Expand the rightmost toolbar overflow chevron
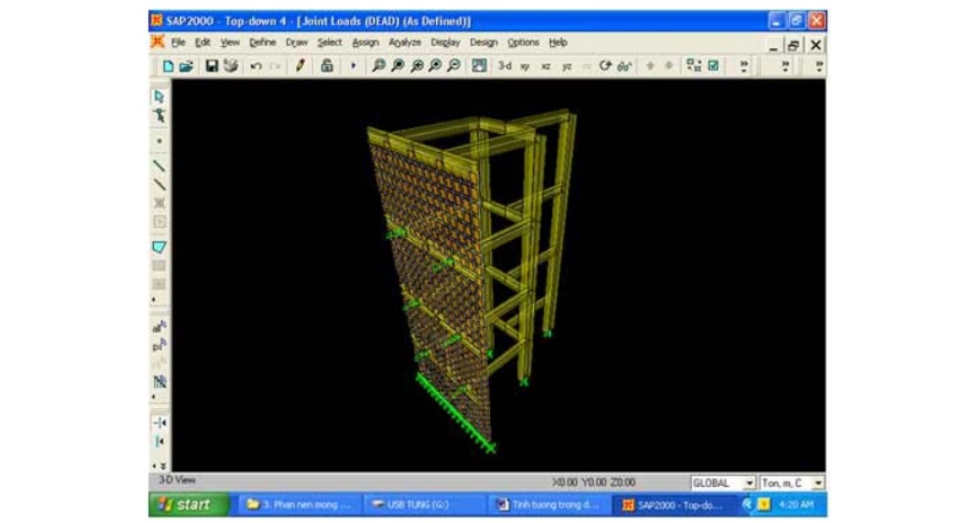 pyautogui.click(x=818, y=67)
